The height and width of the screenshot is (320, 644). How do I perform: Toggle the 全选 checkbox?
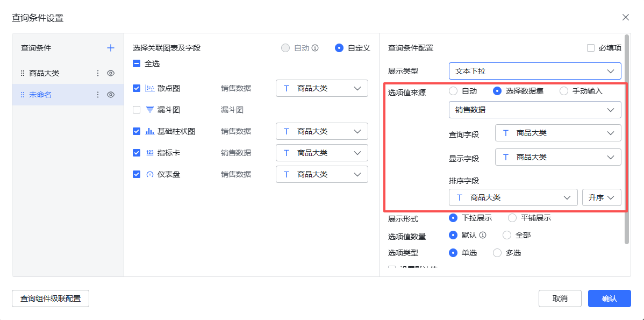coord(137,63)
